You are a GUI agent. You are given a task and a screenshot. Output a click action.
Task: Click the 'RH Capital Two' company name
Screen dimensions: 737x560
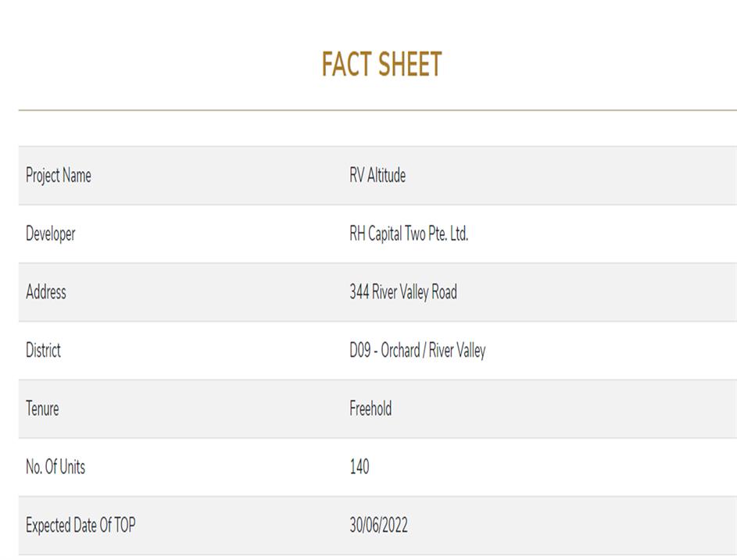386,234
